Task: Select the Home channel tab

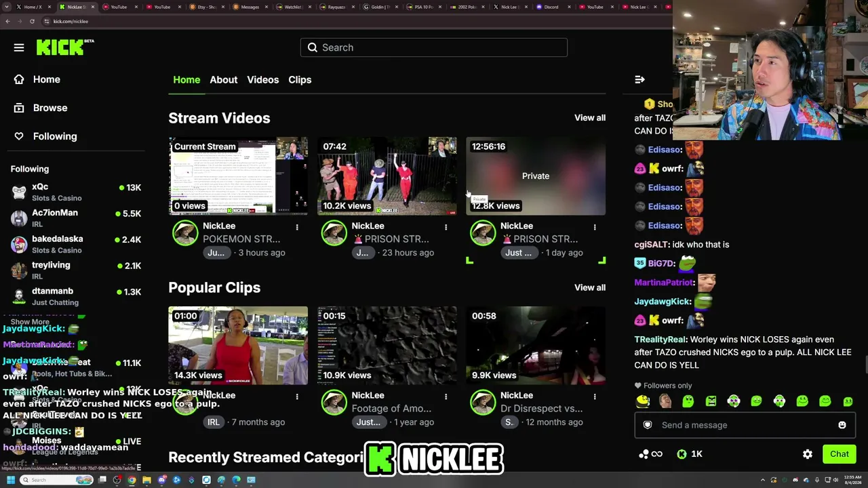Action: pyautogui.click(x=186, y=79)
